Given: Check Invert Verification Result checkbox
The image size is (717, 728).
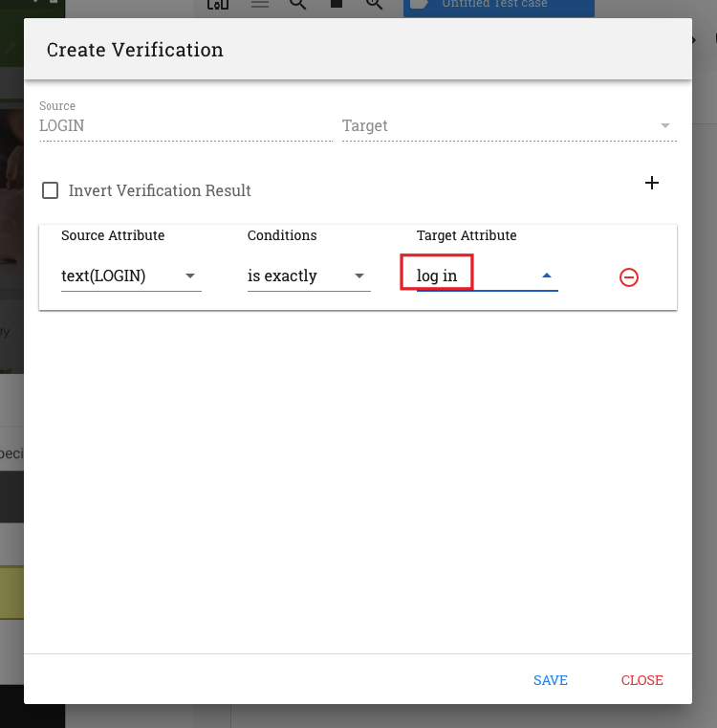Looking at the screenshot, I should (x=50, y=190).
